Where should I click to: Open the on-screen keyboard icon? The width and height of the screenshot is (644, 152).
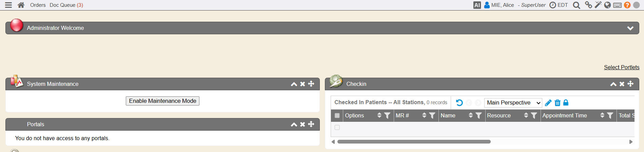point(617,5)
